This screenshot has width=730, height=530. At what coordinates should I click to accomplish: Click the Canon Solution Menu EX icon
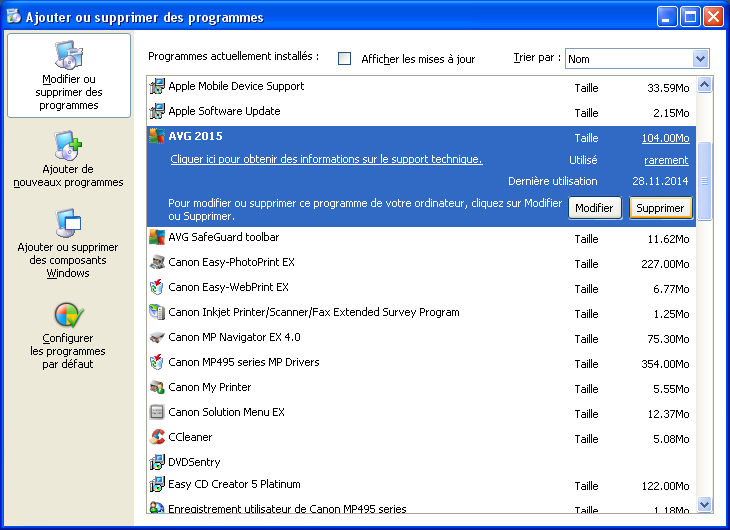click(157, 412)
